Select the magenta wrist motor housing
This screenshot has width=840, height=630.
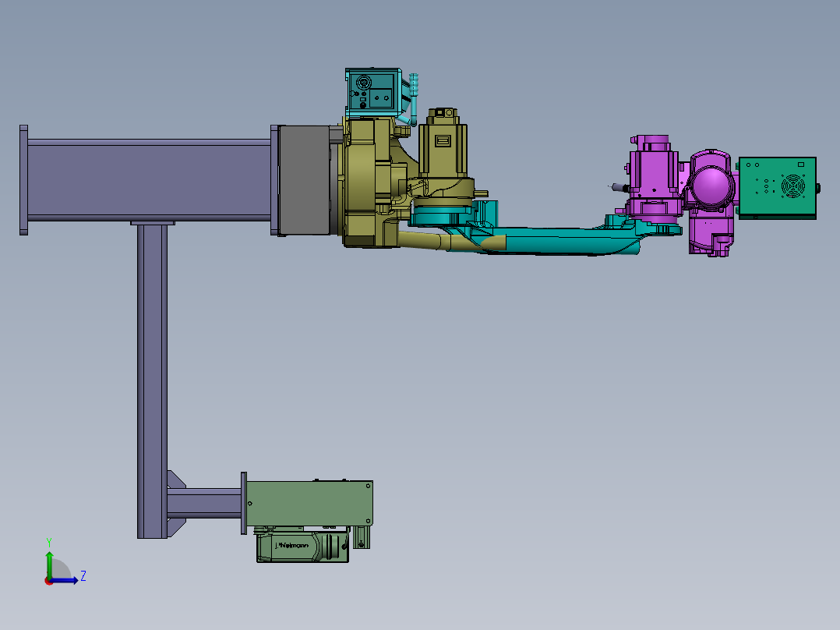click(654, 177)
